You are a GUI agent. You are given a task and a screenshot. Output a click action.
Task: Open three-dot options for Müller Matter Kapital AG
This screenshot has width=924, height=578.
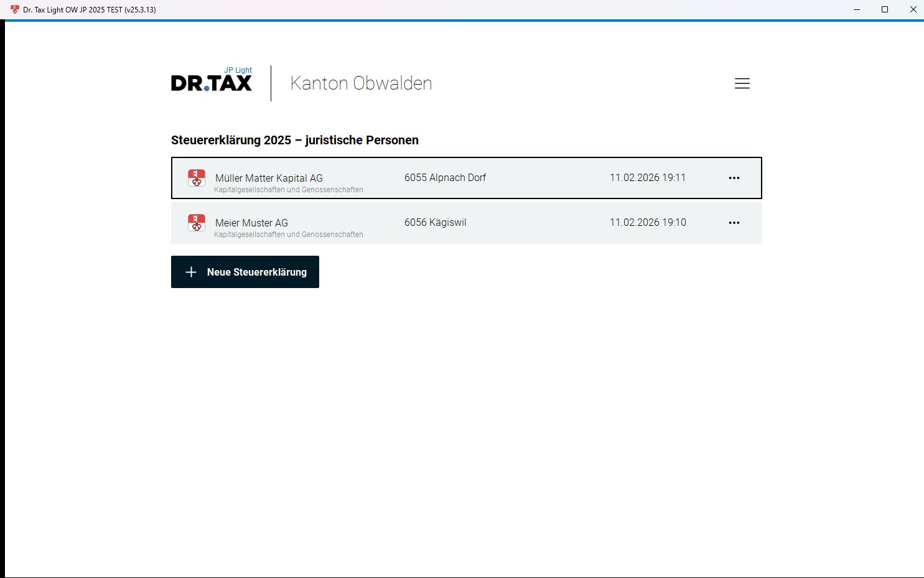(x=734, y=178)
